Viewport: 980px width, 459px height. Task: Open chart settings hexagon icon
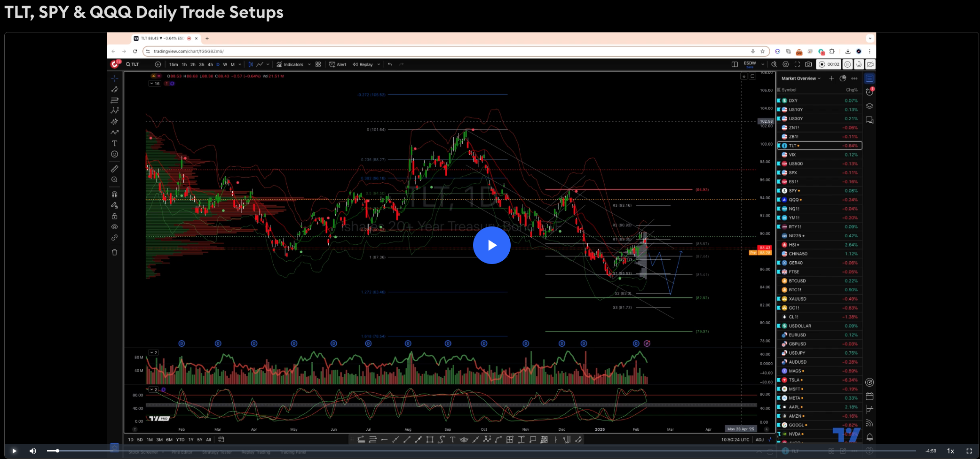(786, 64)
